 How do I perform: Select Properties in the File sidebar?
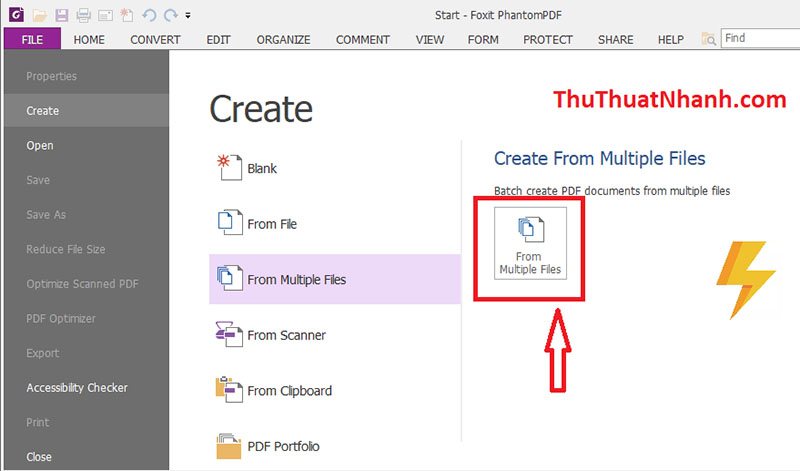click(x=86, y=76)
